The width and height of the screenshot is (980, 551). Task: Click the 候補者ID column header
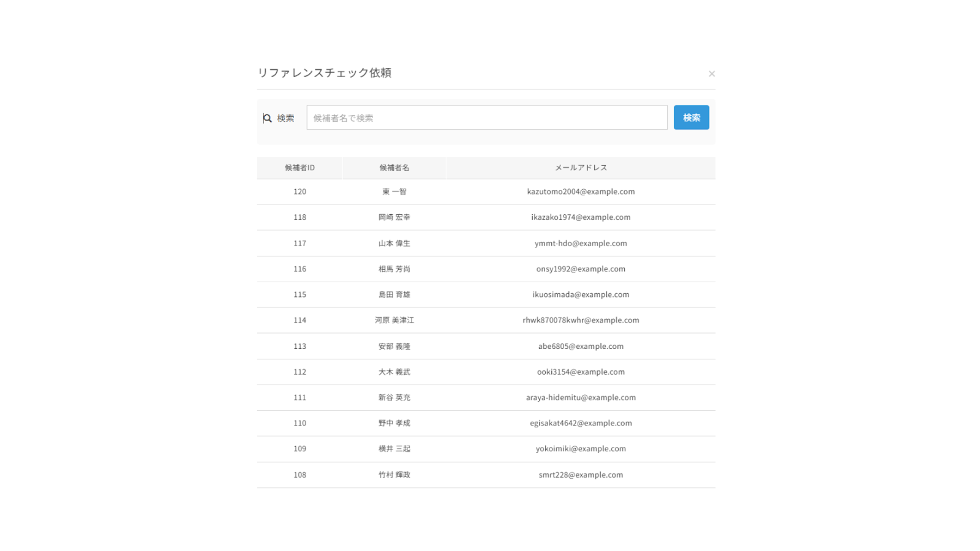click(x=300, y=168)
